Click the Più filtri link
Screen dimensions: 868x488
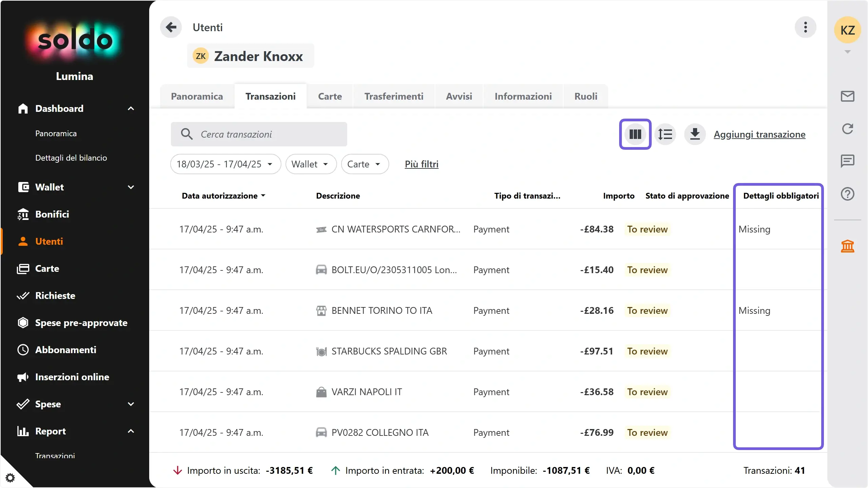421,164
